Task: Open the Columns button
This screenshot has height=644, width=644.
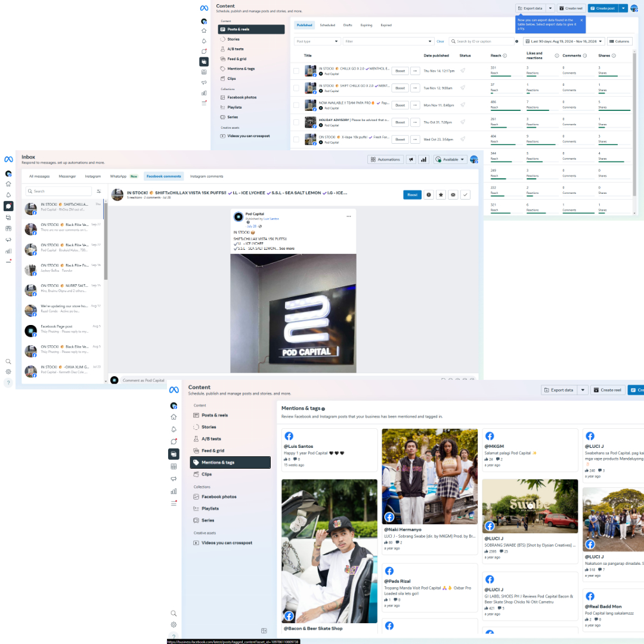Action: (620, 42)
